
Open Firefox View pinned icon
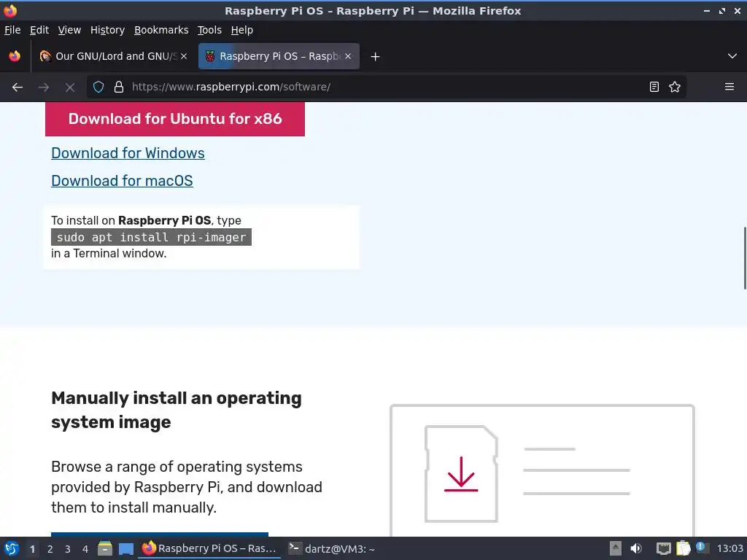15,56
